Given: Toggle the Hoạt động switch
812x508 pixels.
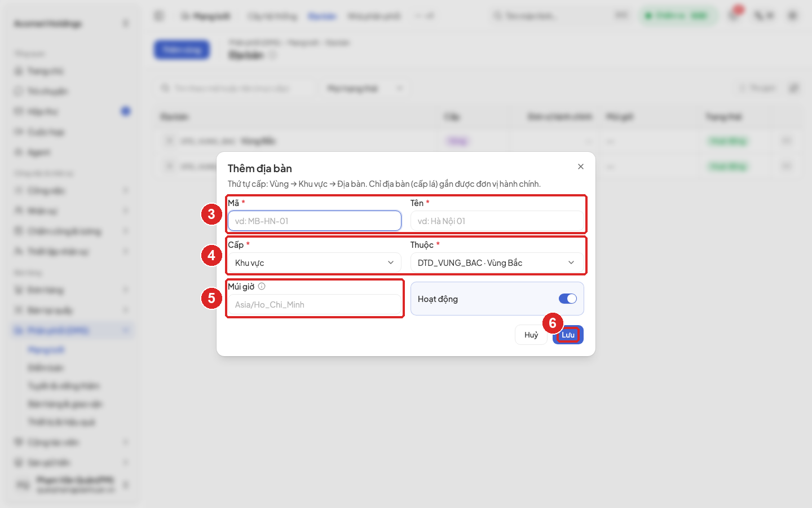Looking at the screenshot, I should click(x=568, y=299).
